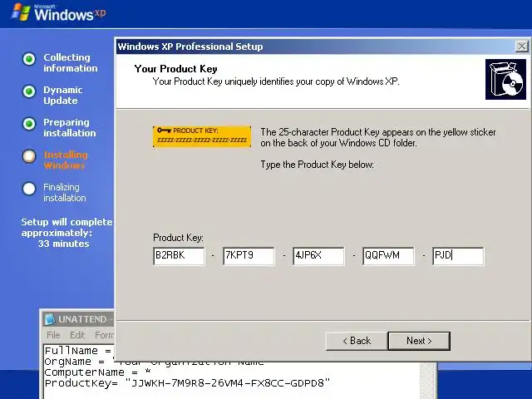Screen dimensions: 532x399
Task: Open the File menu in UNATTEND Notepad
Action: [x=53, y=335]
